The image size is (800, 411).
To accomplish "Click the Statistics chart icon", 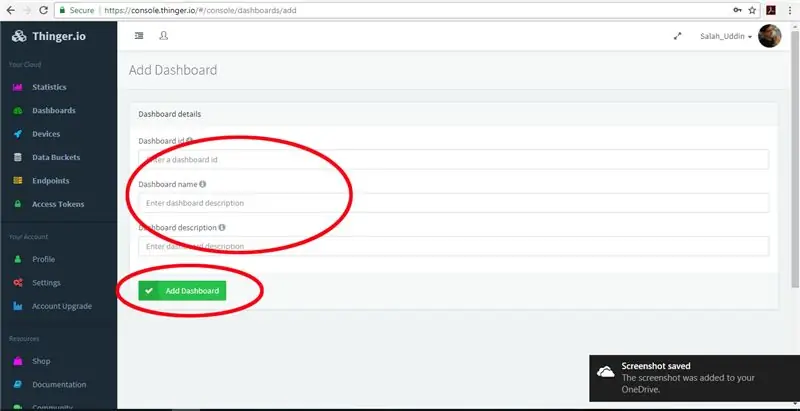I will click(17, 87).
